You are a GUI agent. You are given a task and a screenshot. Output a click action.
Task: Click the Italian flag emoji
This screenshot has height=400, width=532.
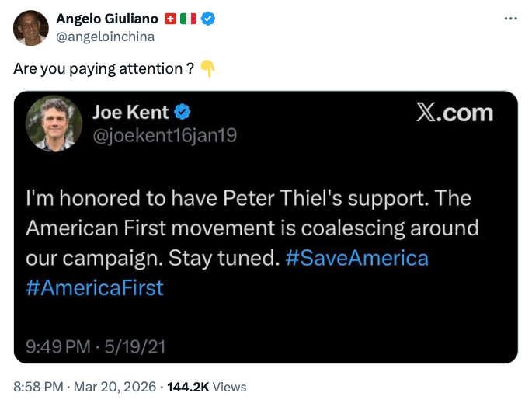pyautogui.click(x=188, y=19)
